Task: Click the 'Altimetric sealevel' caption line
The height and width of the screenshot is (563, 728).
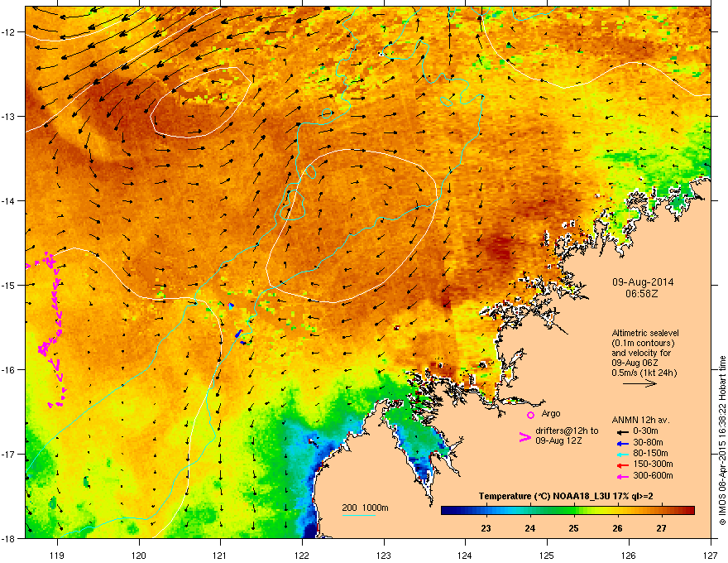Action: [645, 333]
